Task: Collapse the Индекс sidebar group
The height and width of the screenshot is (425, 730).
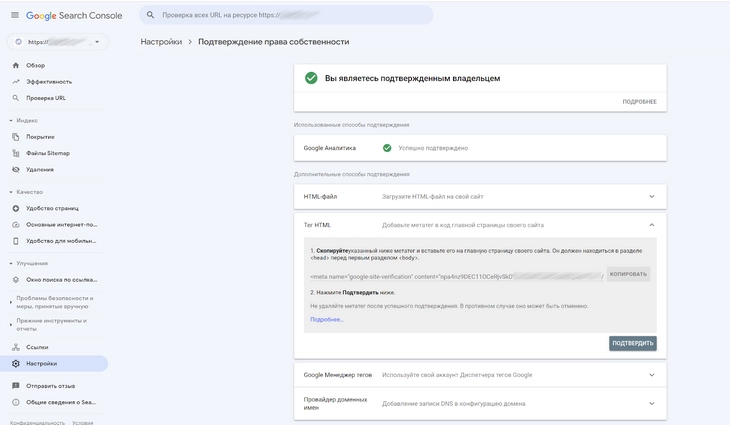Action: pyautogui.click(x=10, y=120)
